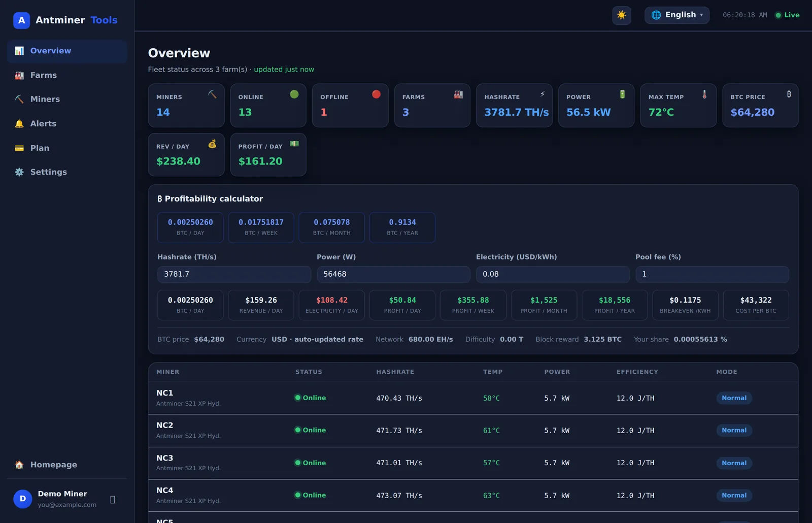
Task: Click the battery icon on the Power card
Action: pos(622,94)
